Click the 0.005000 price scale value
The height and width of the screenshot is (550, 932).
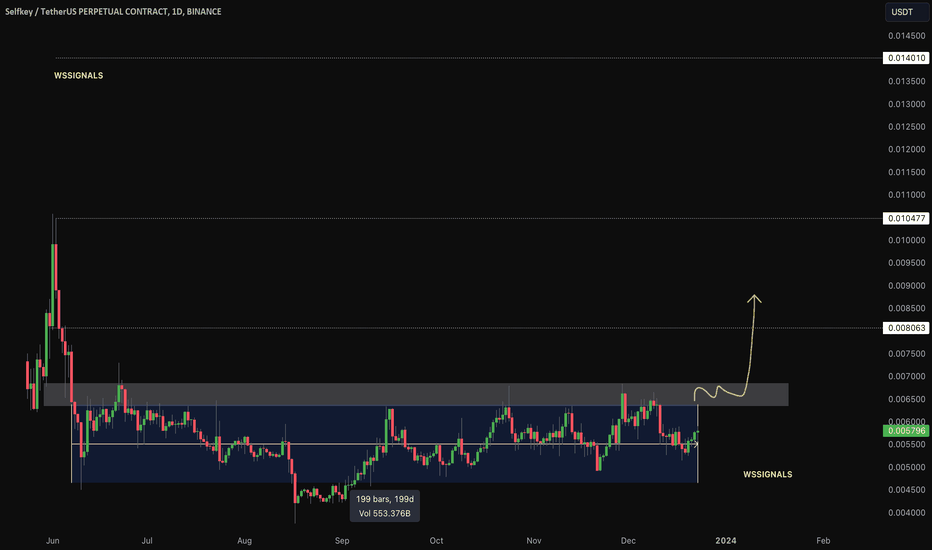(x=906, y=467)
